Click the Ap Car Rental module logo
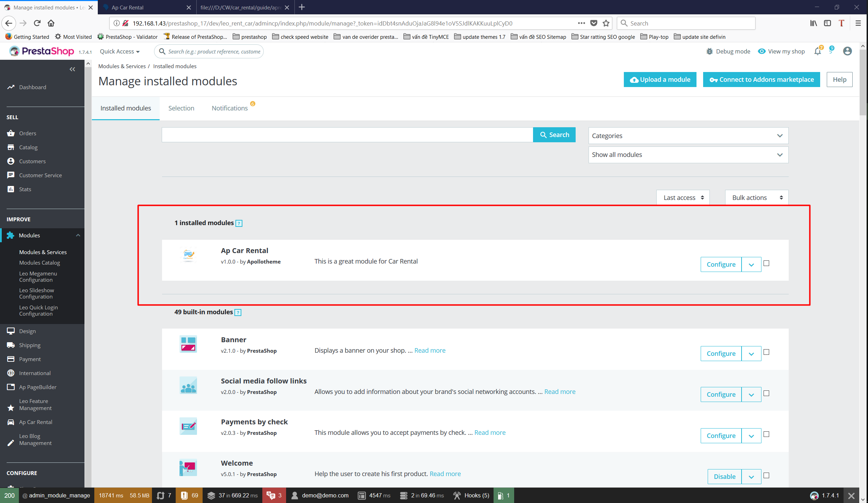The width and height of the screenshot is (868, 503). coord(188,255)
